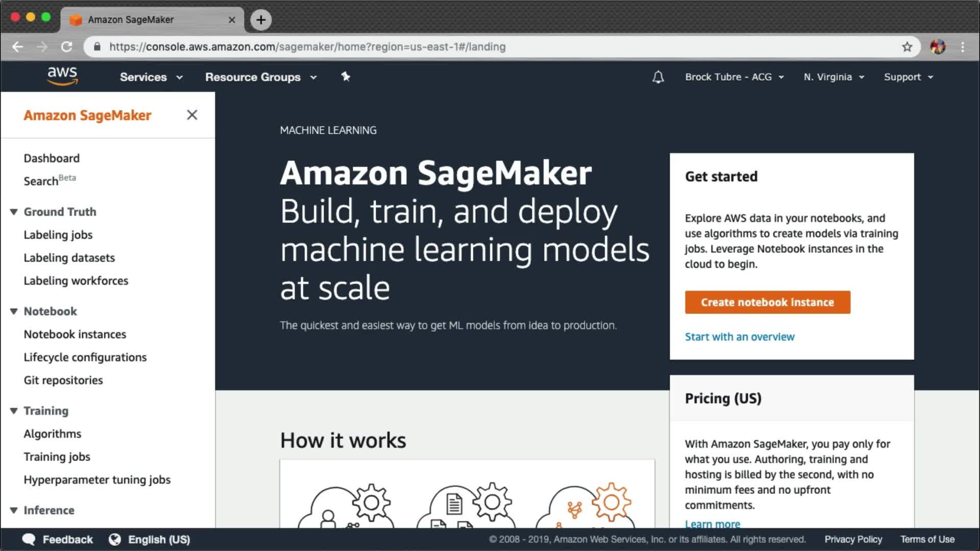Screen dimensions: 980x551
Task: Close the Amazon SageMaker sidebar panel
Action: coord(192,115)
